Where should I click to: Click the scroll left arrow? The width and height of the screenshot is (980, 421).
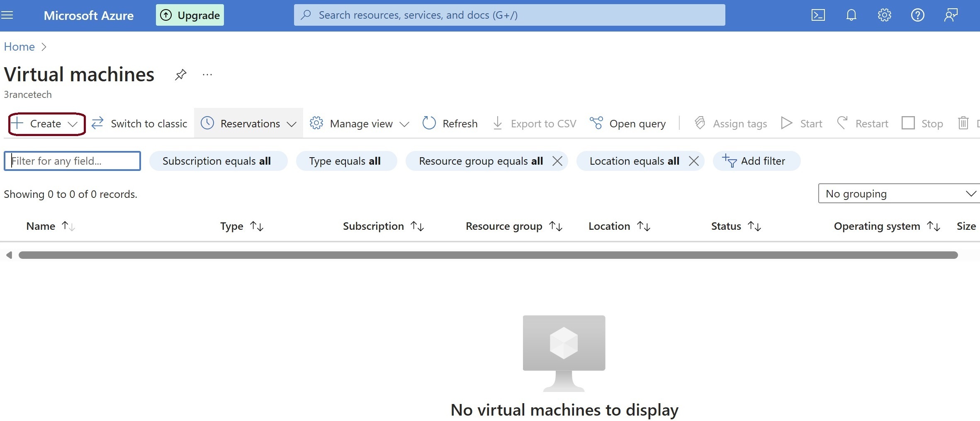pyautogui.click(x=9, y=255)
